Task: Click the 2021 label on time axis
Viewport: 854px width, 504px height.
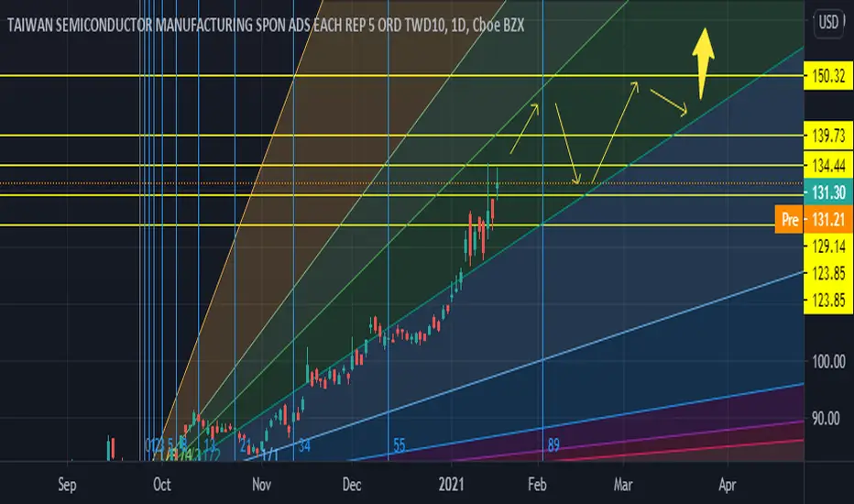Action: tap(452, 485)
